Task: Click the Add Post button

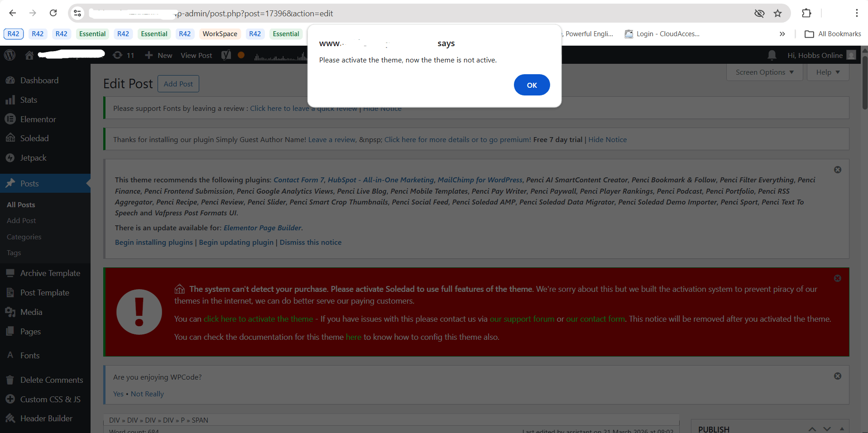Action: tap(178, 84)
